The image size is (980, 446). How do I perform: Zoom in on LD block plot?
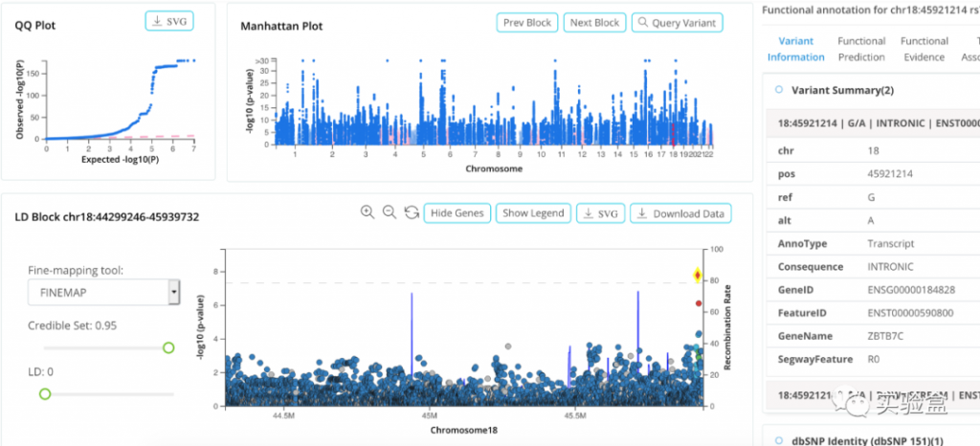(367, 212)
